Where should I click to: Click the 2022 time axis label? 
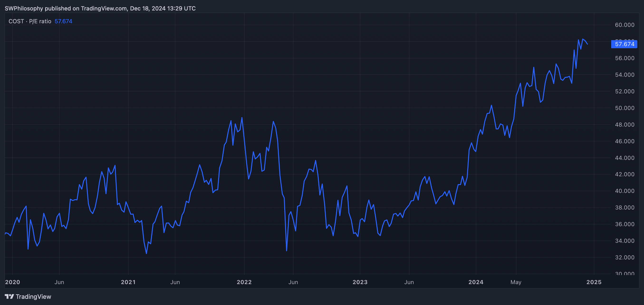point(244,282)
